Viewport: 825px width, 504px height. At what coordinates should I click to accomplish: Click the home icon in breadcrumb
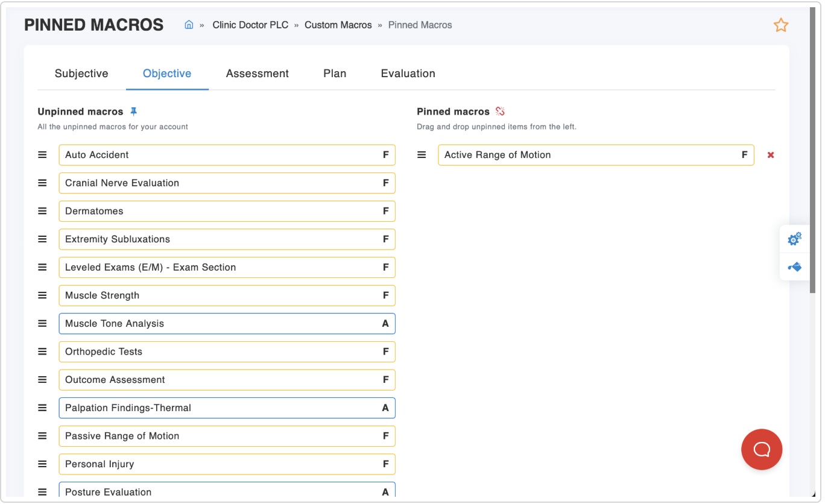click(x=189, y=25)
